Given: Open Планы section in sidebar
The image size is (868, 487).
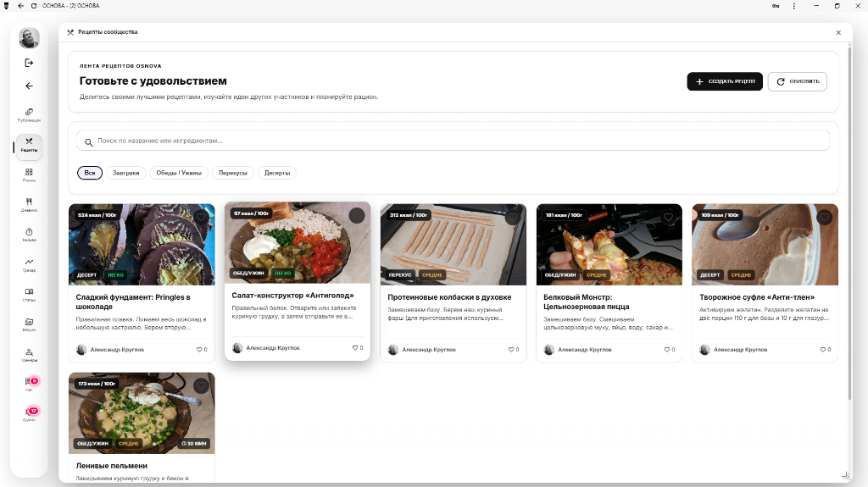Looking at the screenshot, I should [x=29, y=174].
